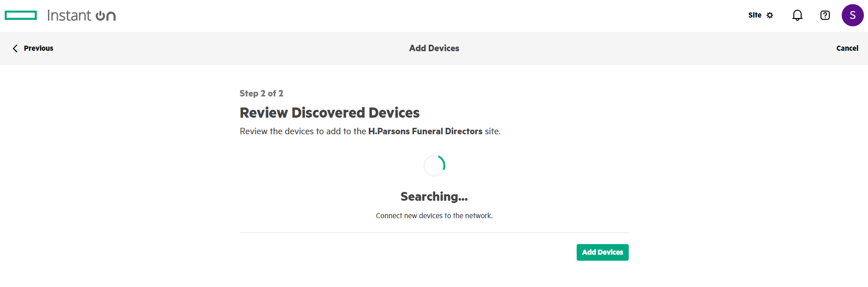Click the Review Discovered Devices heading

(330, 113)
